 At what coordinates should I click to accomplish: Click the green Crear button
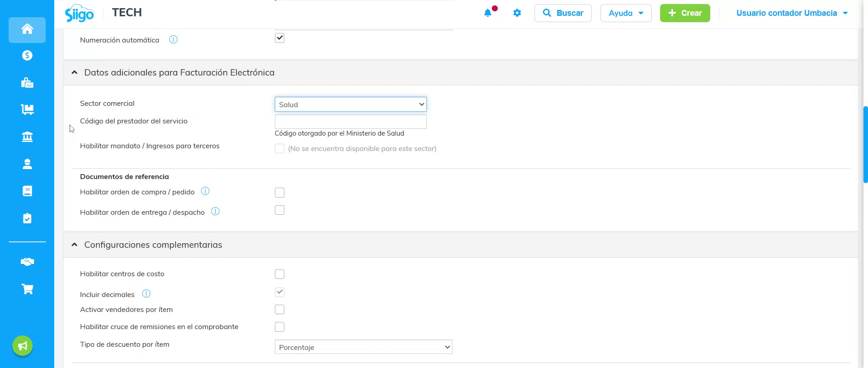click(685, 13)
